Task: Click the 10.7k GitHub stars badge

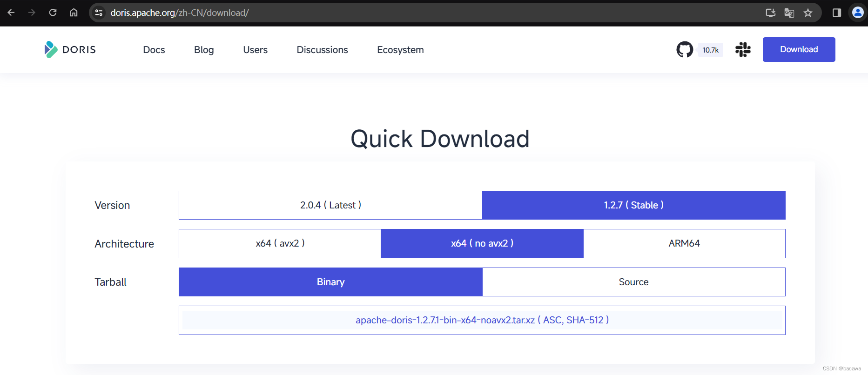Action: (710, 50)
